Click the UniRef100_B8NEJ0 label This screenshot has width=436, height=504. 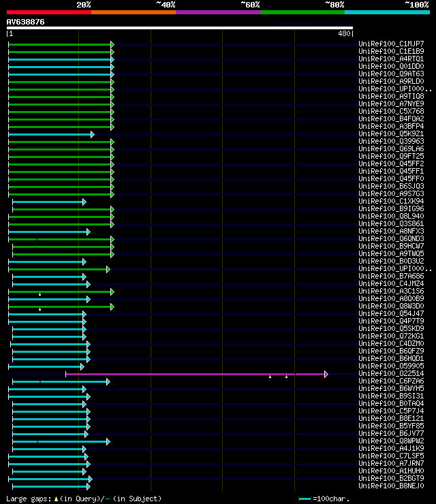click(x=391, y=486)
